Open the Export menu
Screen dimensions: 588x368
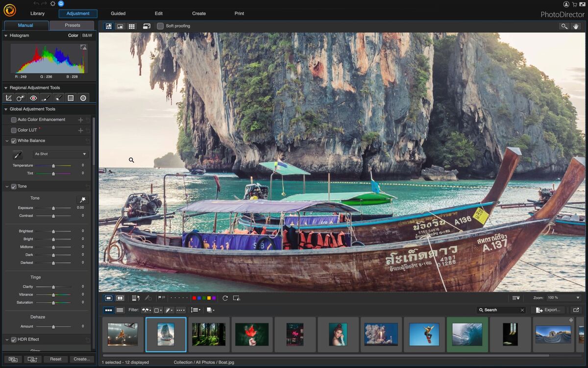[547, 310]
